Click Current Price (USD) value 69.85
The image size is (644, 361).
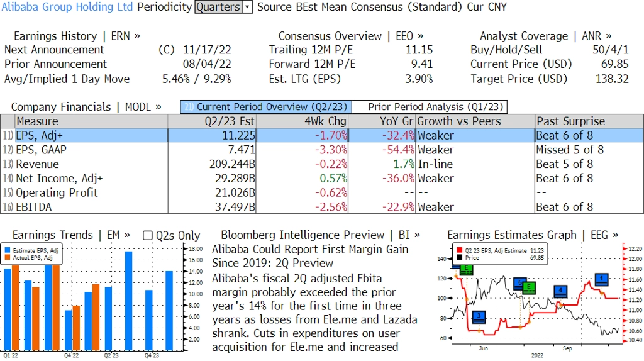(615, 65)
